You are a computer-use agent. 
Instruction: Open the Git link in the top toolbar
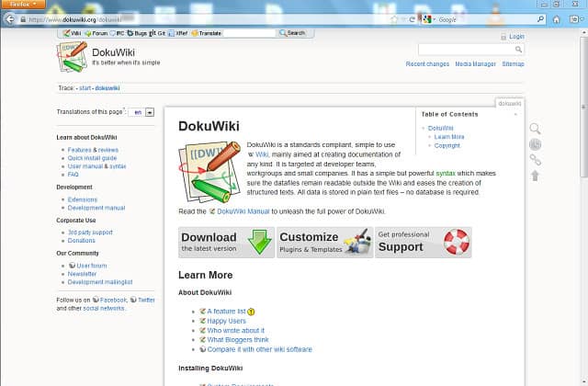pyautogui.click(x=157, y=33)
